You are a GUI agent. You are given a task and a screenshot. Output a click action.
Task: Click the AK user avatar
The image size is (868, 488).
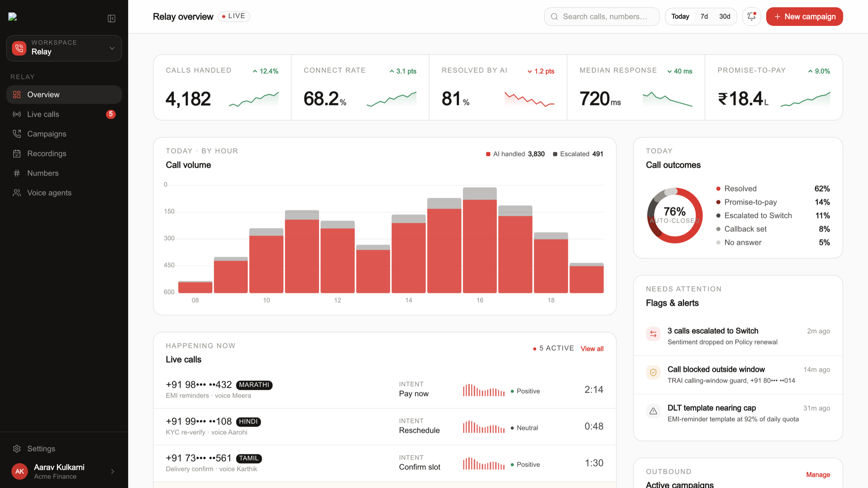20,471
